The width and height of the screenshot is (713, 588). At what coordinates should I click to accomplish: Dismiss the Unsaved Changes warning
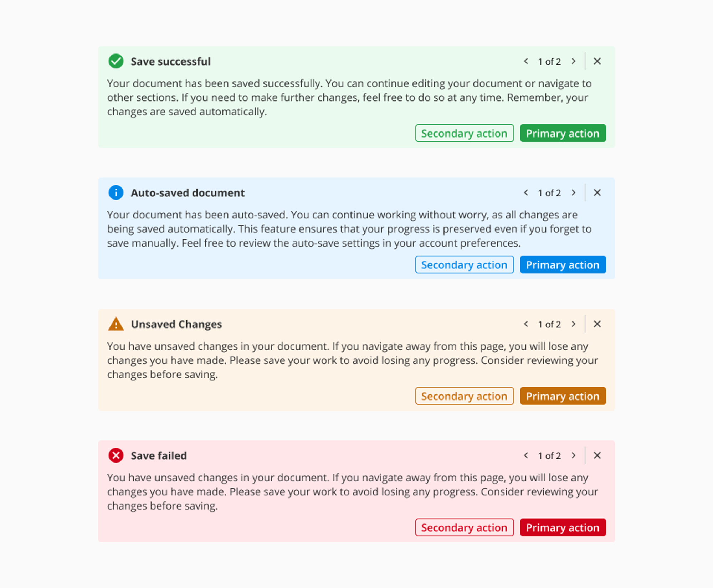tap(597, 324)
